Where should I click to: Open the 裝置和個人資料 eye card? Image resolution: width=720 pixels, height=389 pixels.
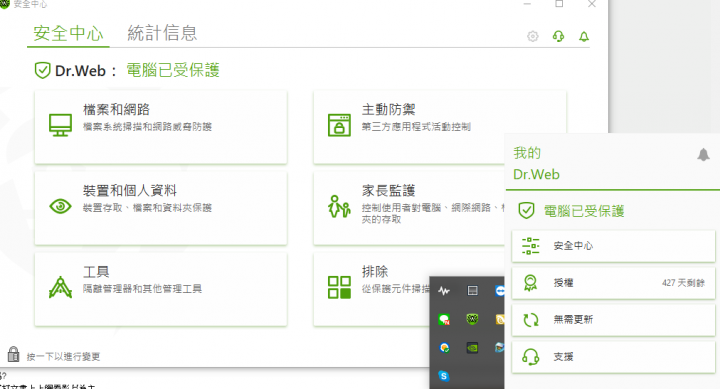(x=161, y=208)
